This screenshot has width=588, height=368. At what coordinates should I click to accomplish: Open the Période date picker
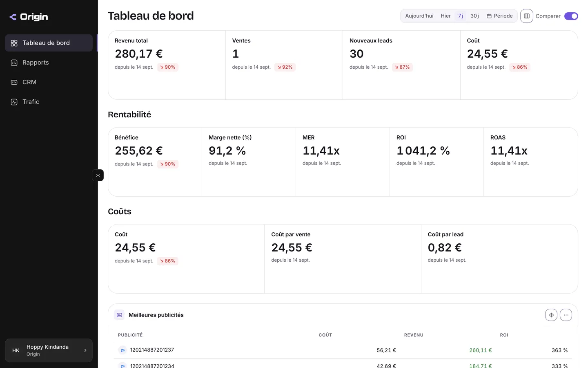pyautogui.click(x=500, y=16)
